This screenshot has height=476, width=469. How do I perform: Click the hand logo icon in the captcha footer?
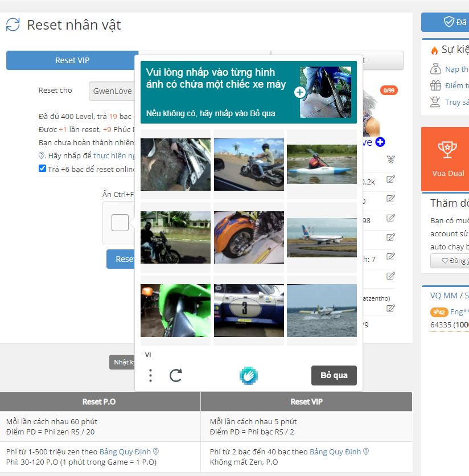pyautogui.click(x=249, y=375)
